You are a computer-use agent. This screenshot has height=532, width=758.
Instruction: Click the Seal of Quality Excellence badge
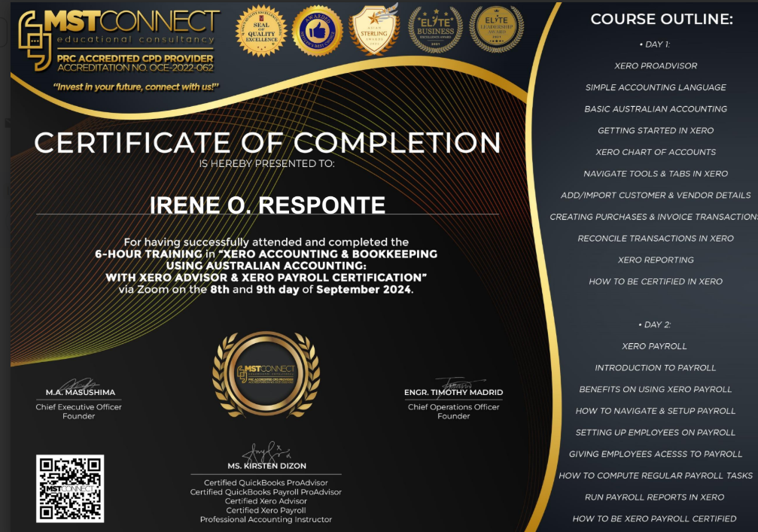coord(261,32)
